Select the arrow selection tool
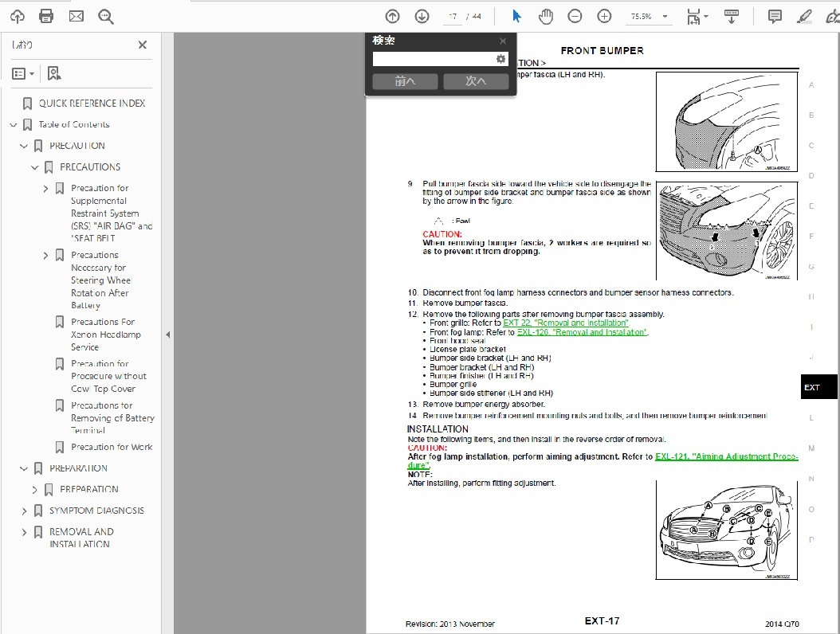Image resolution: width=840 pixels, height=634 pixels. click(x=516, y=16)
